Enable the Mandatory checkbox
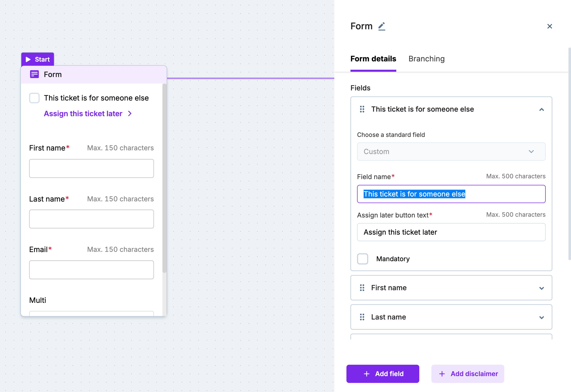This screenshot has width=571, height=392. 363,259
